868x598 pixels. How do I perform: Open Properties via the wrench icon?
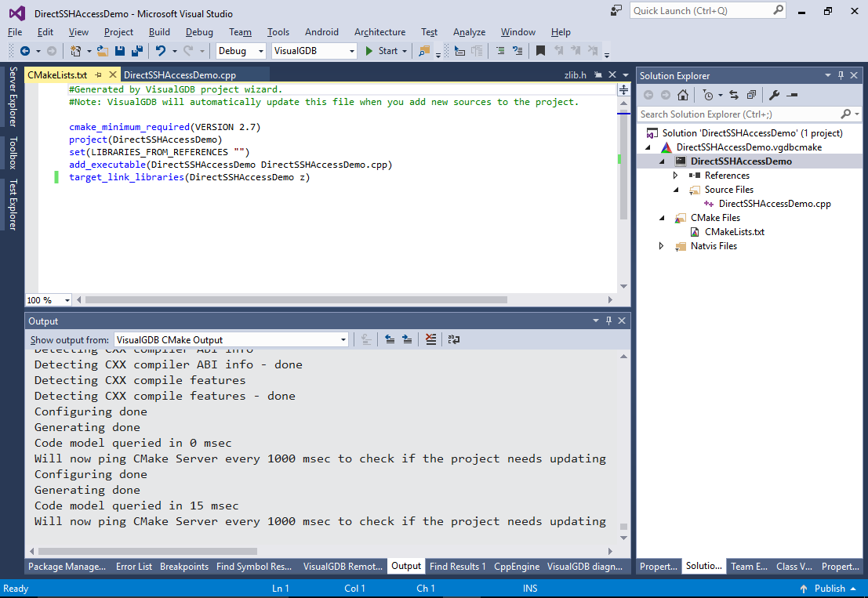[x=774, y=95]
